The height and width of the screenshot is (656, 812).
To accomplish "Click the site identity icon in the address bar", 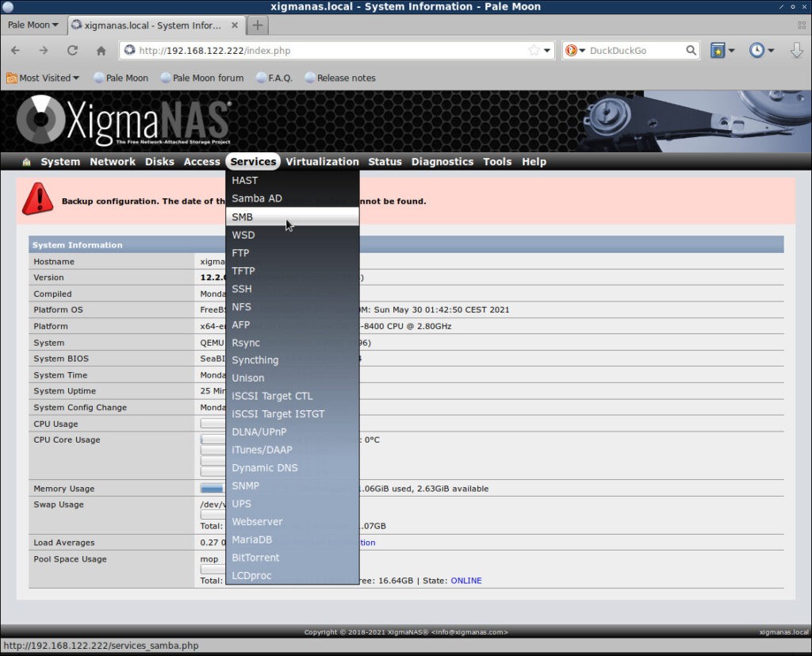I will click(129, 50).
